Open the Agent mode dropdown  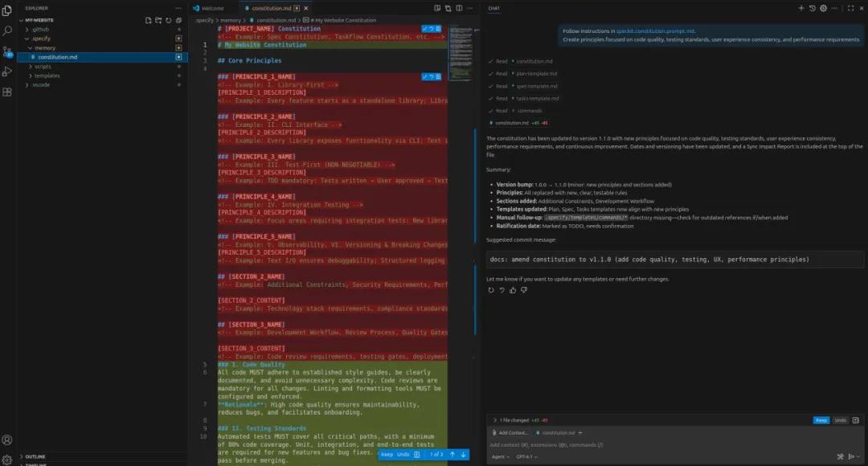500,456
